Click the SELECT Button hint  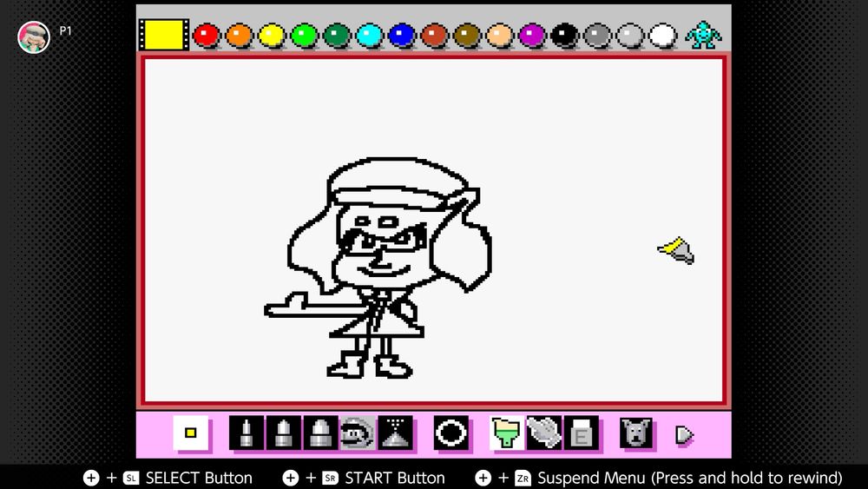point(168,478)
